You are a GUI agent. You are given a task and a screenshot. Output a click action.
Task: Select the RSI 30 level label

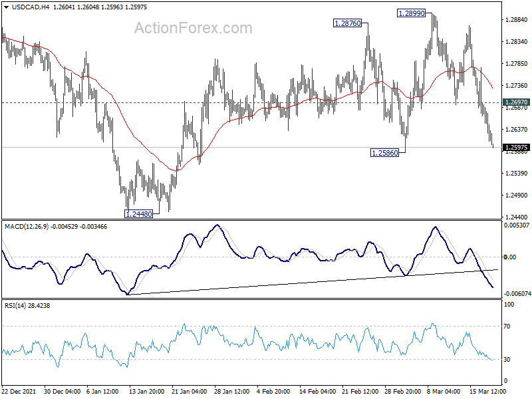pyautogui.click(x=507, y=360)
